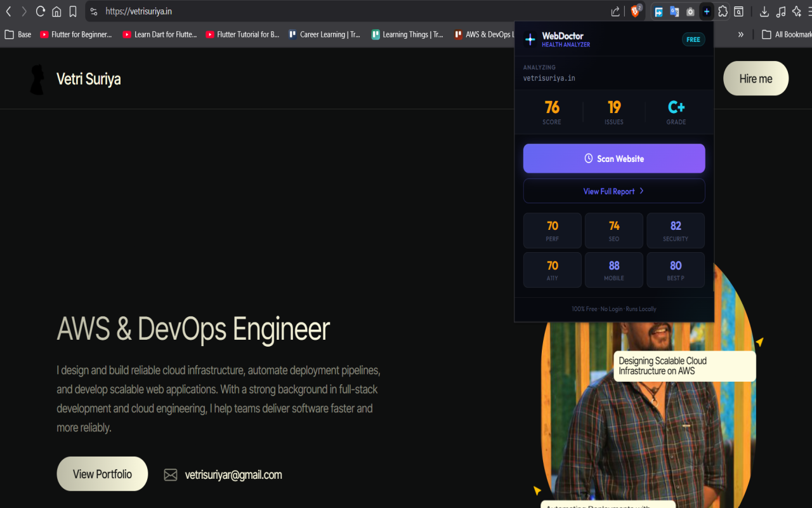Select the SECURITY score 82 tile
Viewport: 812px width, 508px height.
pyautogui.click(x=676, y=231)
